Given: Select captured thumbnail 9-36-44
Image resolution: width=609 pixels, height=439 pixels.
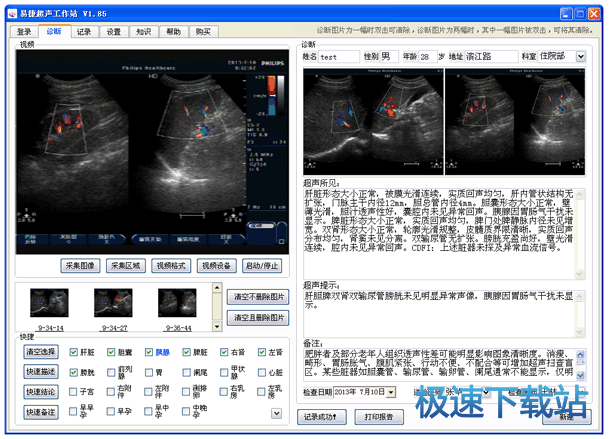Looking at the screenshot, I should pos(177,303).
